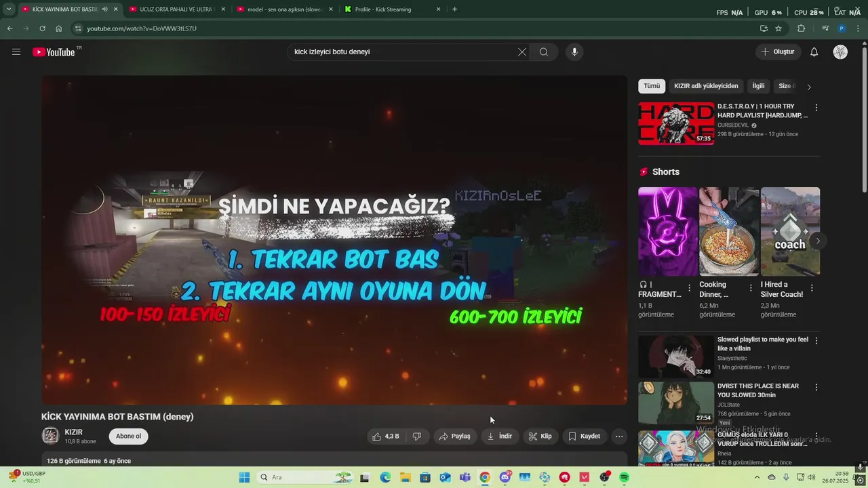Open the browser home page
The image size is (868, 488).
click(x=58, y=28)
